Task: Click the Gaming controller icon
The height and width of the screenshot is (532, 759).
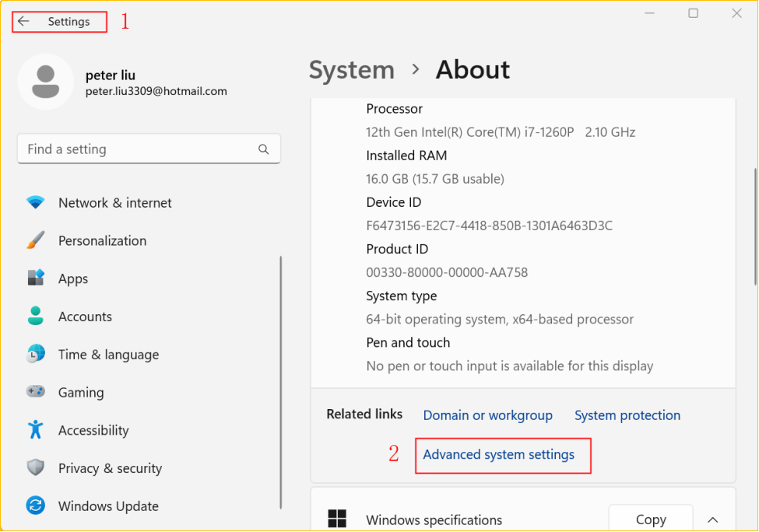Action: pyautogui.click(x=36, y=392)
